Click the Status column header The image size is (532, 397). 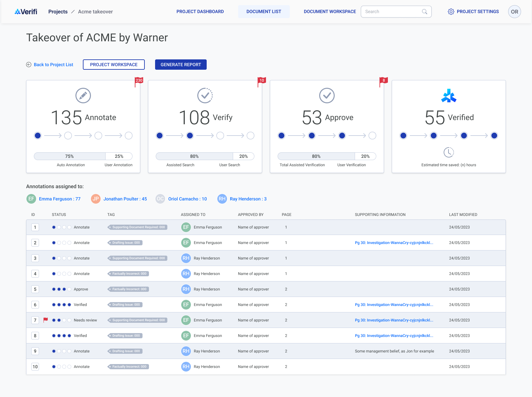[59, 215]
